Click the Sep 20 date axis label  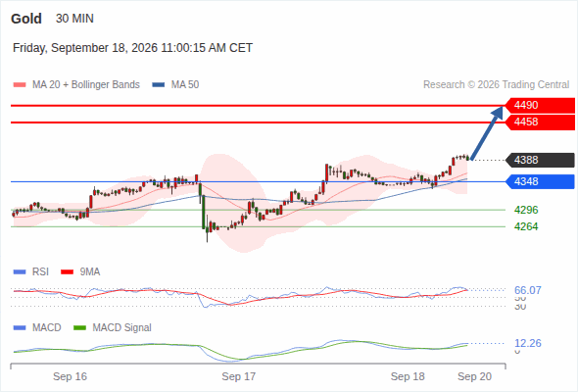(474, 376)
